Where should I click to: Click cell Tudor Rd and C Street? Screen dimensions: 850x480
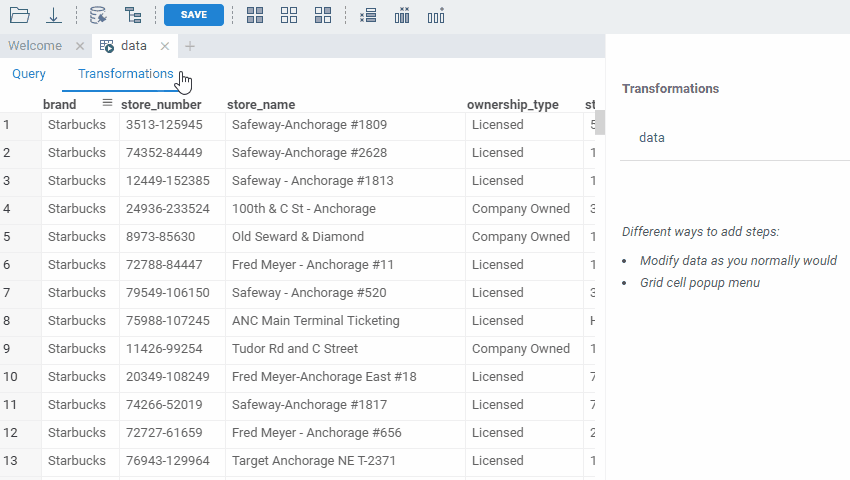point(345,349)
